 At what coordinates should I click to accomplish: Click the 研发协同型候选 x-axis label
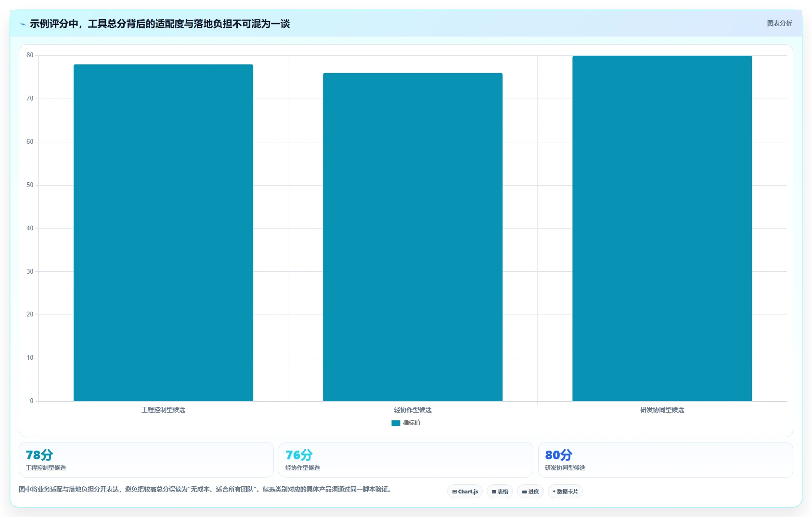pyautogui.click(x=662, y=410)
